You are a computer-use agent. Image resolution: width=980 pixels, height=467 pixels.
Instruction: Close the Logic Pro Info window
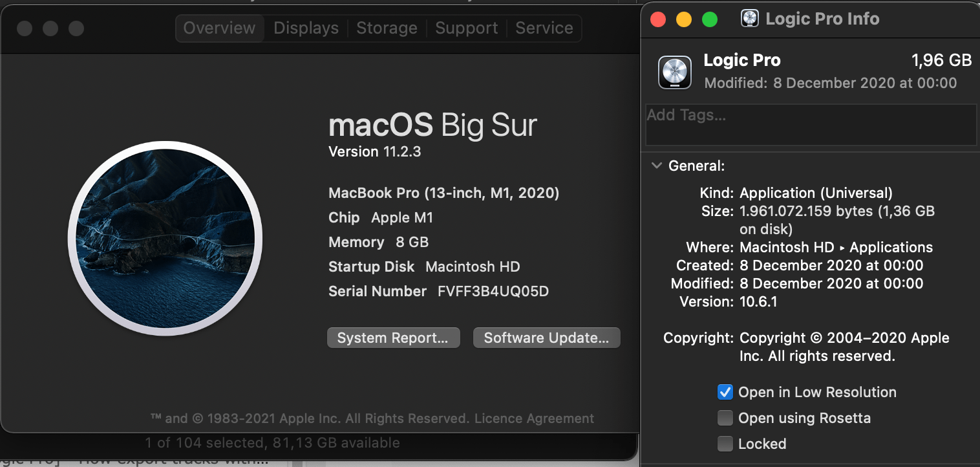[x=658, y=19]
